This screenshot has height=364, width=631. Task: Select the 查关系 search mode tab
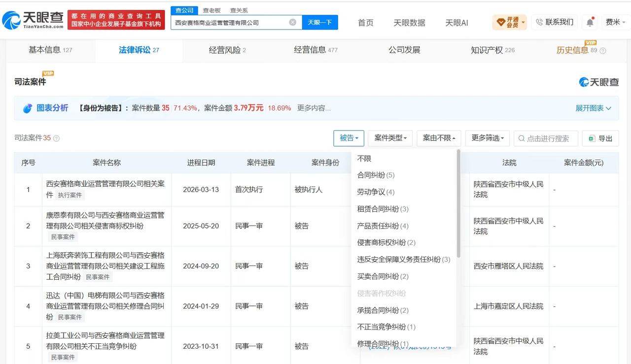click(x=239, y=10)
